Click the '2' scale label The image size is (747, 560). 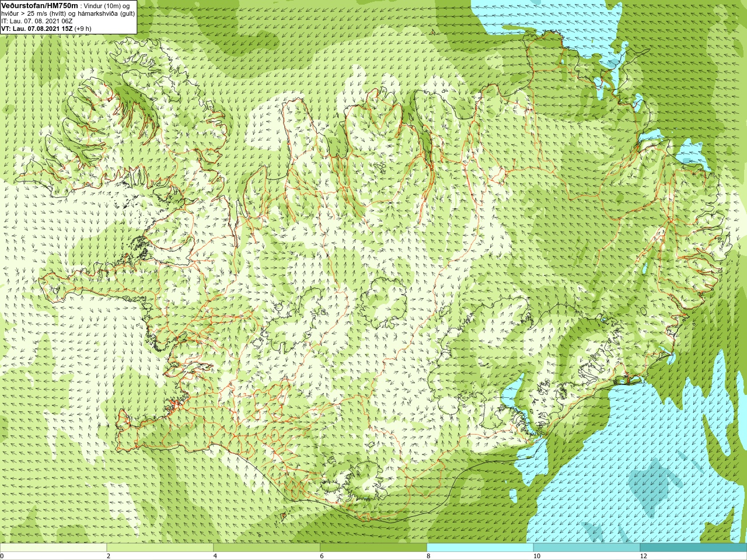pyautogui.click(x=109, y=556)
